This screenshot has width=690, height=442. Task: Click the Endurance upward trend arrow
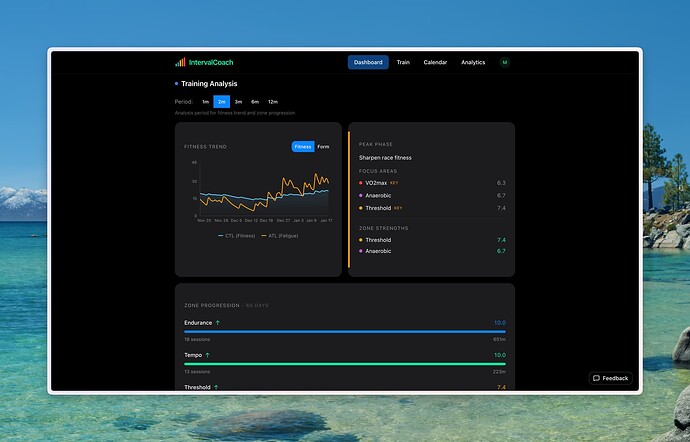click(217, 323)
